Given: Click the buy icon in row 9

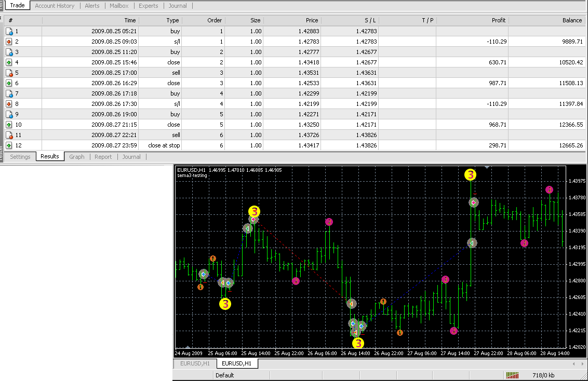Looking at the screenshot, I should coord(9,114).
